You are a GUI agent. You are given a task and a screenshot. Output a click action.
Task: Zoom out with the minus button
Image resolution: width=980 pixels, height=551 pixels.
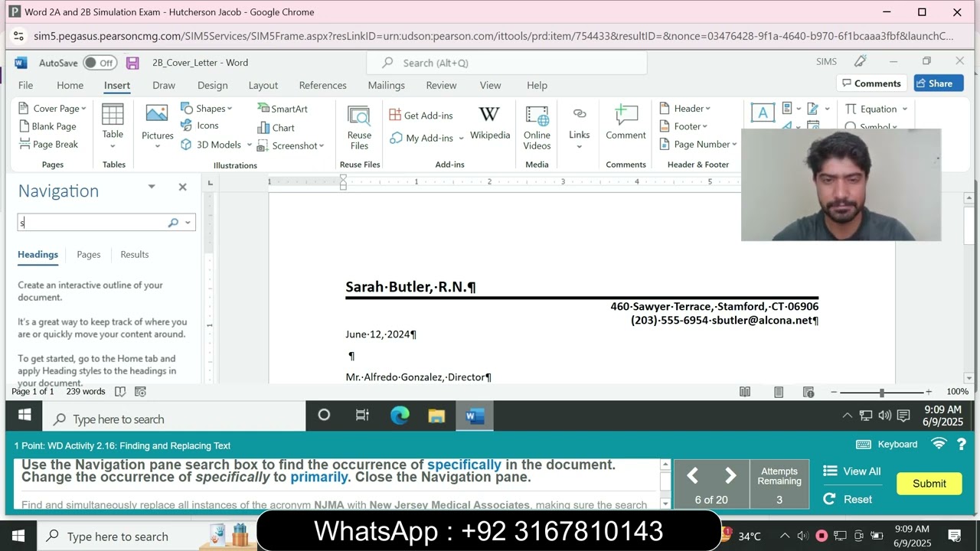point(834,392)
